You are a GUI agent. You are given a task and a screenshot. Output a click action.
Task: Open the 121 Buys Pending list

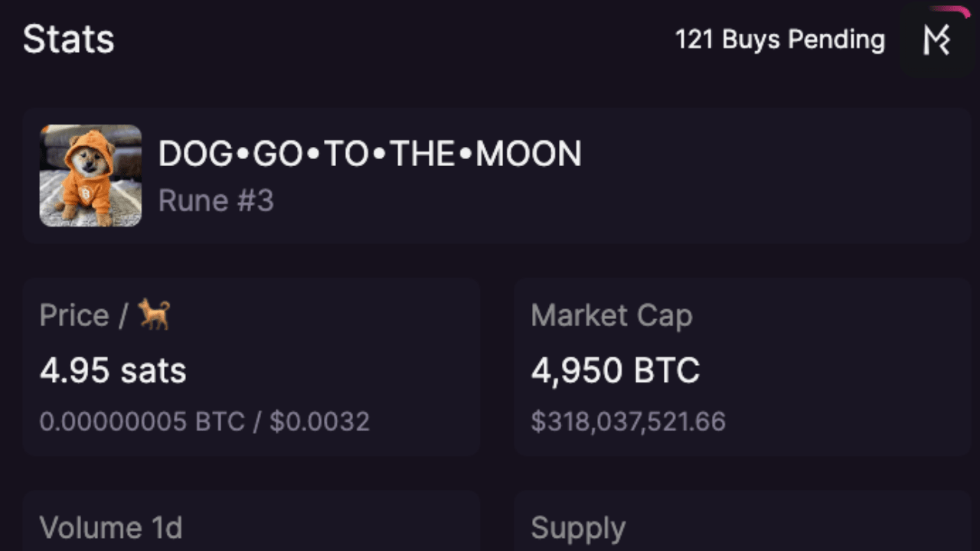[x=781, y=40]
